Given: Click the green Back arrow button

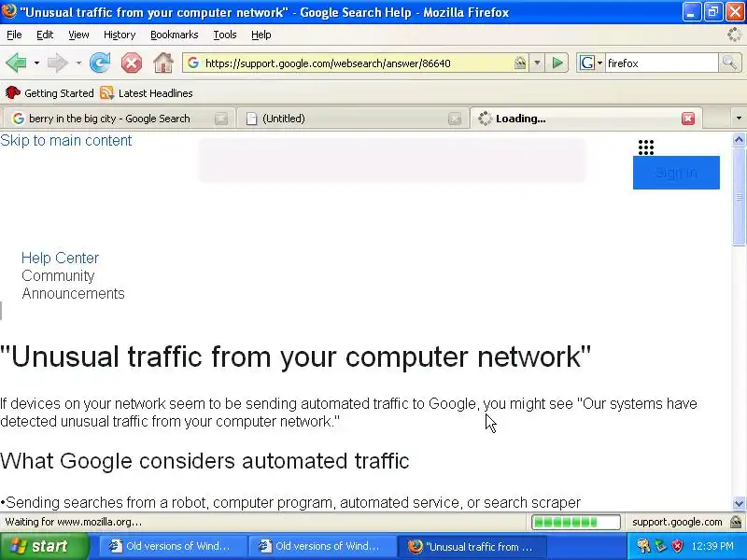Looking at the screenshot, I should (x=16, y=63).
